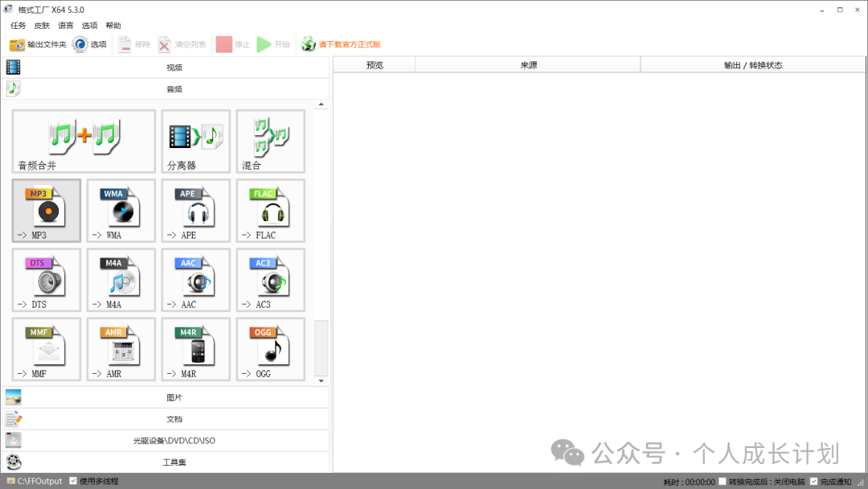This screenshot has height=489, width=868.
Task: Open the 音频合并 audio joiner tool
Action: click(84, 142)
